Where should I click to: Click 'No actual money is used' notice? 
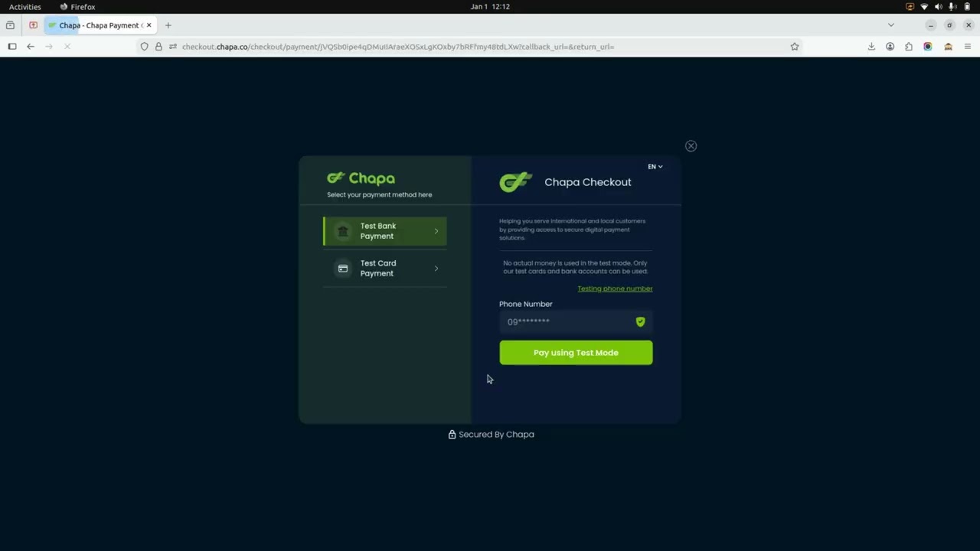coord(576,267)
